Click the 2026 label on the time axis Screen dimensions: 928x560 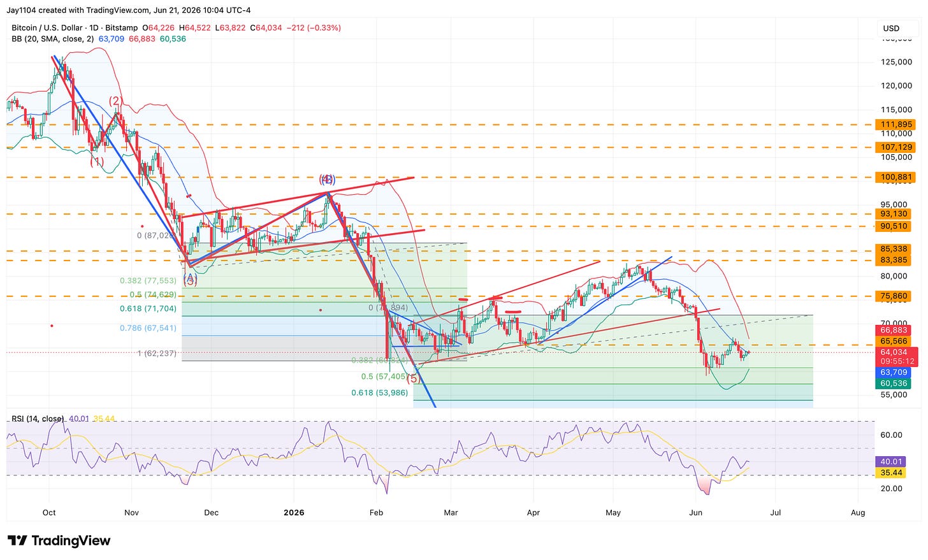pos(294,512)
